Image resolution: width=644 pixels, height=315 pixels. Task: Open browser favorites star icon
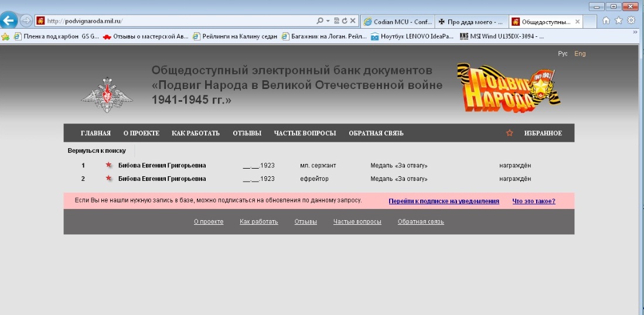pyautogui.click(x=619, y=20)
